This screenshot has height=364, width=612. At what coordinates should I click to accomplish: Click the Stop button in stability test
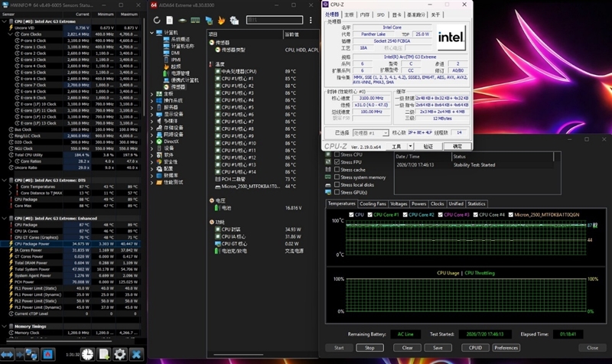click(369, 348)
